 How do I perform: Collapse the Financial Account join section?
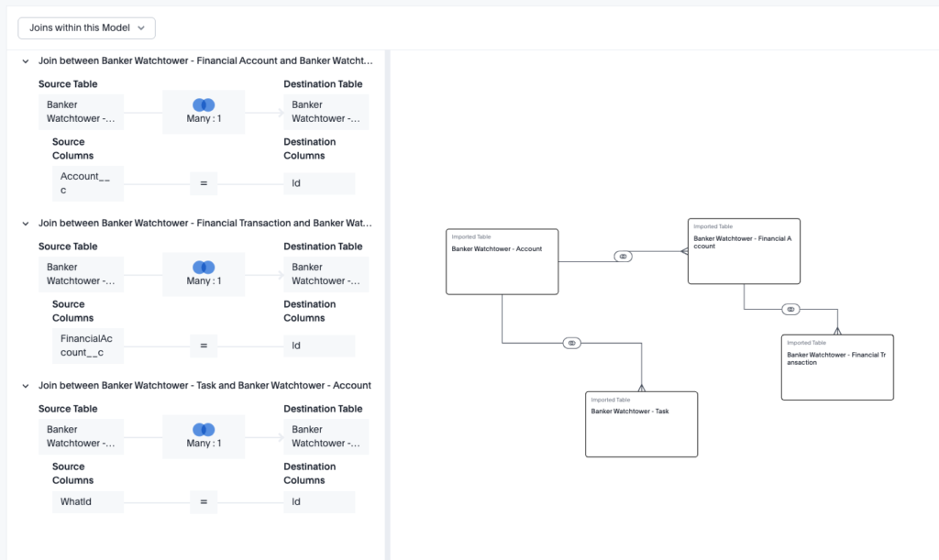coord(25,60)
